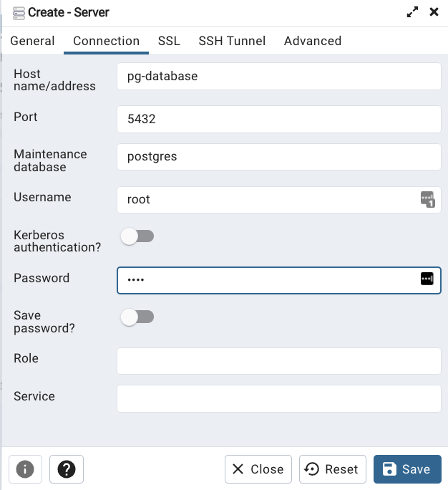The image size is (448, 490).
Task: Open help with question mark button
Action: (67, 469)
